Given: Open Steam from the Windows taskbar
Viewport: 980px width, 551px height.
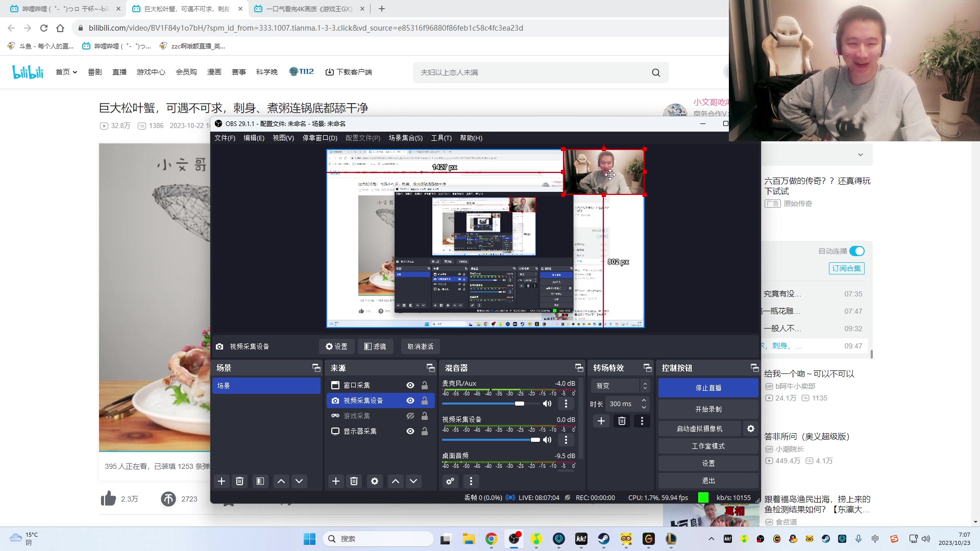Looking at the screenshot, I should (x=603, y=539).
